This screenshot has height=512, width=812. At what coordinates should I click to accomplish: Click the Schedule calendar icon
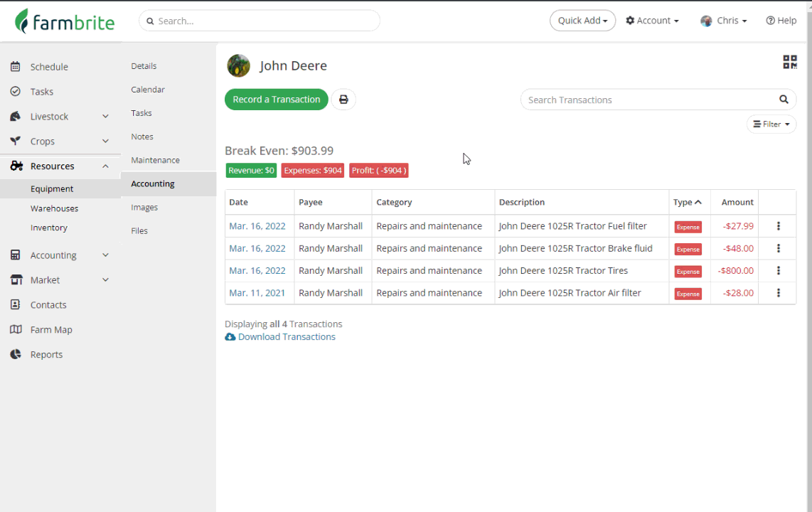[x=16, y=66]
